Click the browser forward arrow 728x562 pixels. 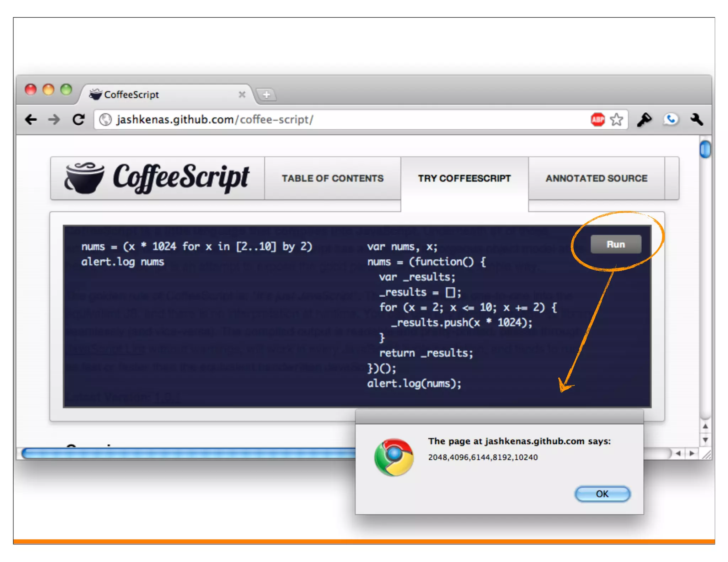click(54, 119)
